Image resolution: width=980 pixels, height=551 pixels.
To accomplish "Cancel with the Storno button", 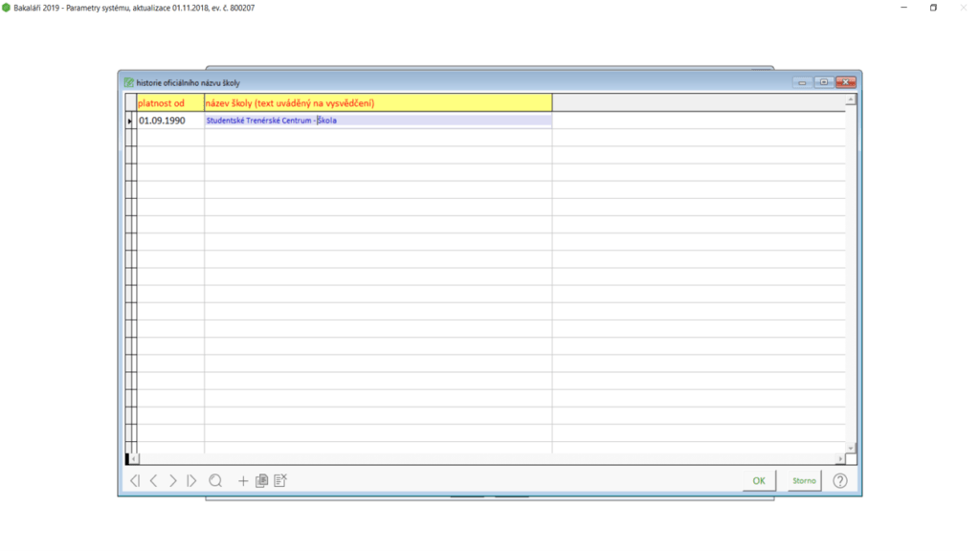I will 804,481.
